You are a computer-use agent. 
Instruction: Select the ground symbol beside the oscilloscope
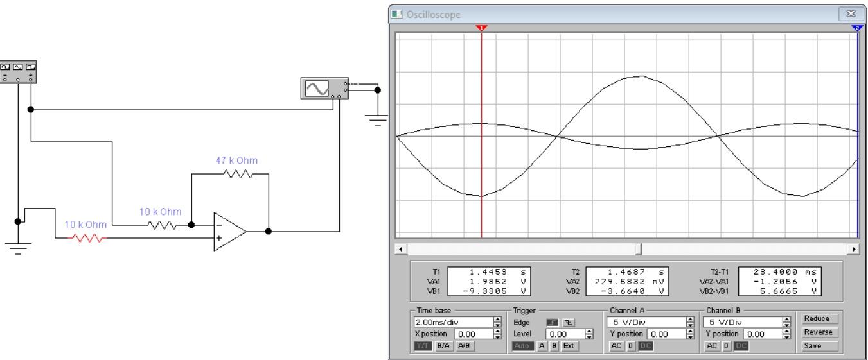click(x=378, y=119)
